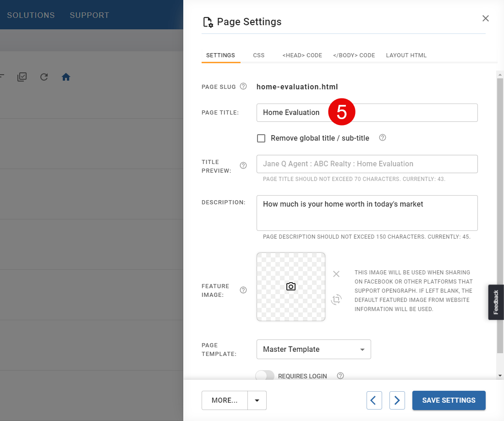Screen dimensions: 504x421
Task: Click help icon beside Remove global title
Action: 382,137
